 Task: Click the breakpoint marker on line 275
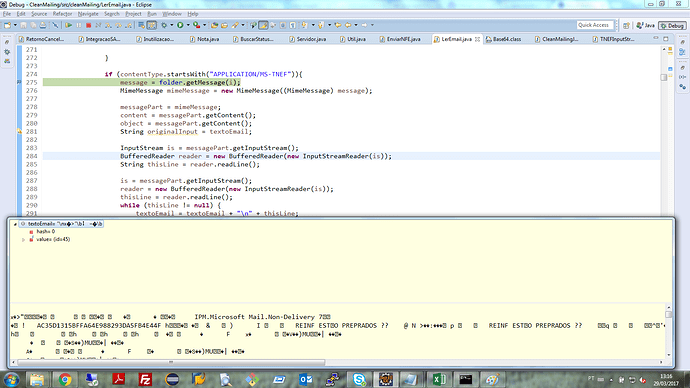click(19, 82)
